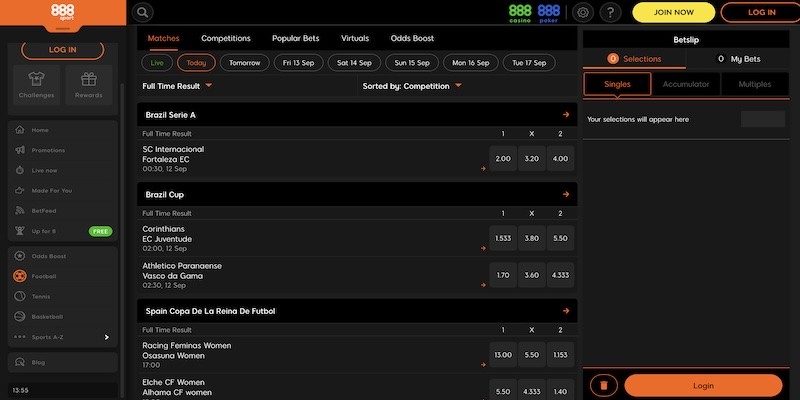The width and height of the screenshot is (800, 400).
Task: Switch to Competitions tab
Action: pyautogui.click(x=226, y=38)
